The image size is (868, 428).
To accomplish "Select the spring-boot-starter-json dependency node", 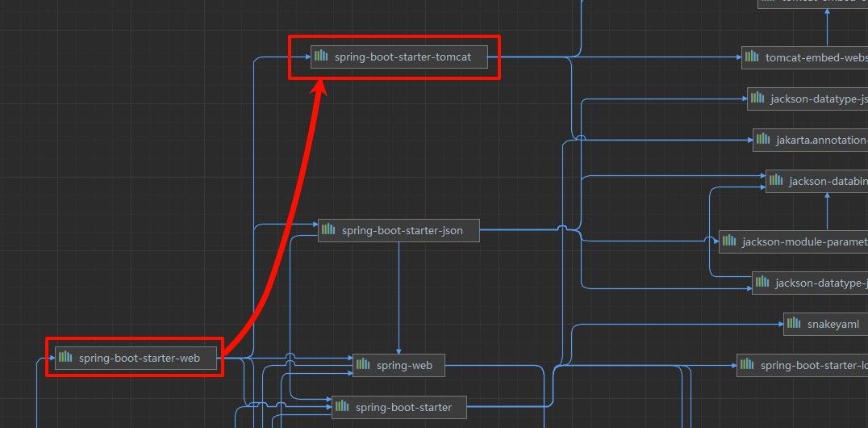I will tap(402, 230).
